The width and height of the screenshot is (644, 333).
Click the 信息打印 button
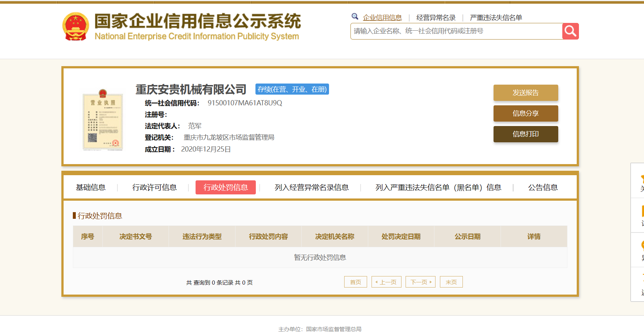(x=526, y=134)
